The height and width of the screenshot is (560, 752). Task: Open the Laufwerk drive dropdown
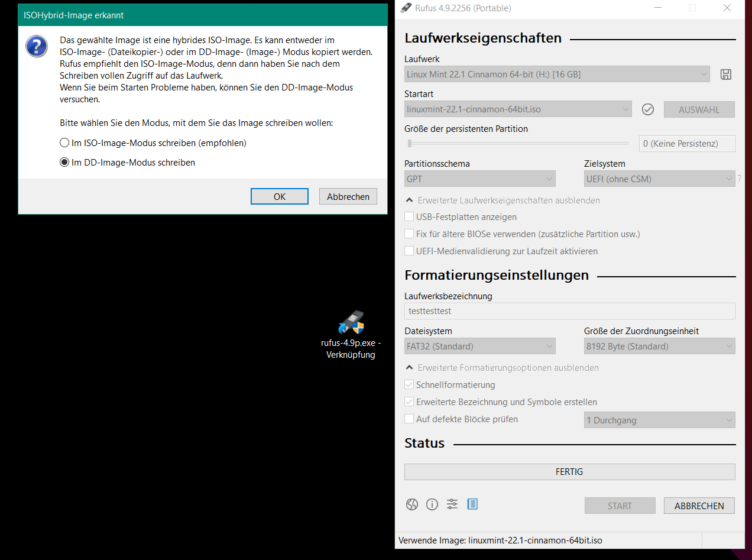coord(557,75)
